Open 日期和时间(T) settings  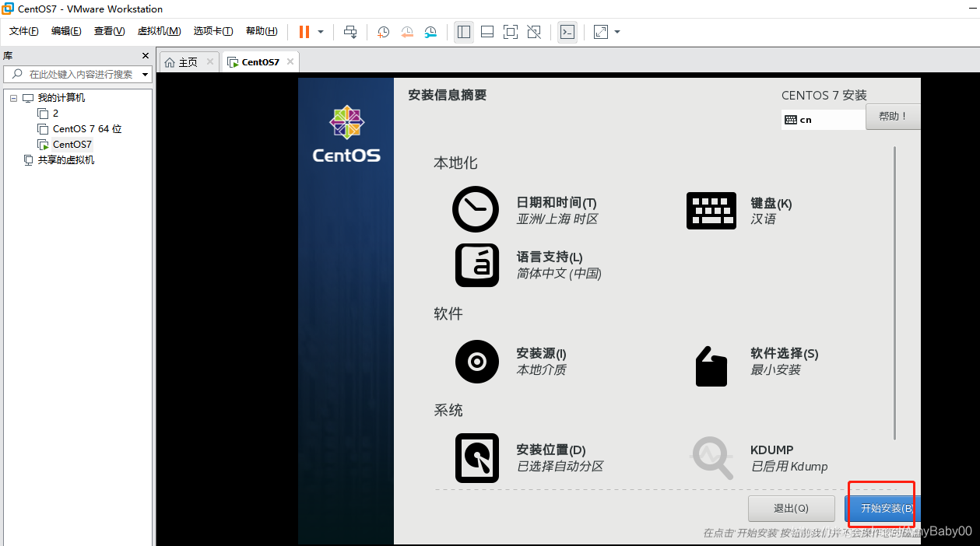[525, 210]
